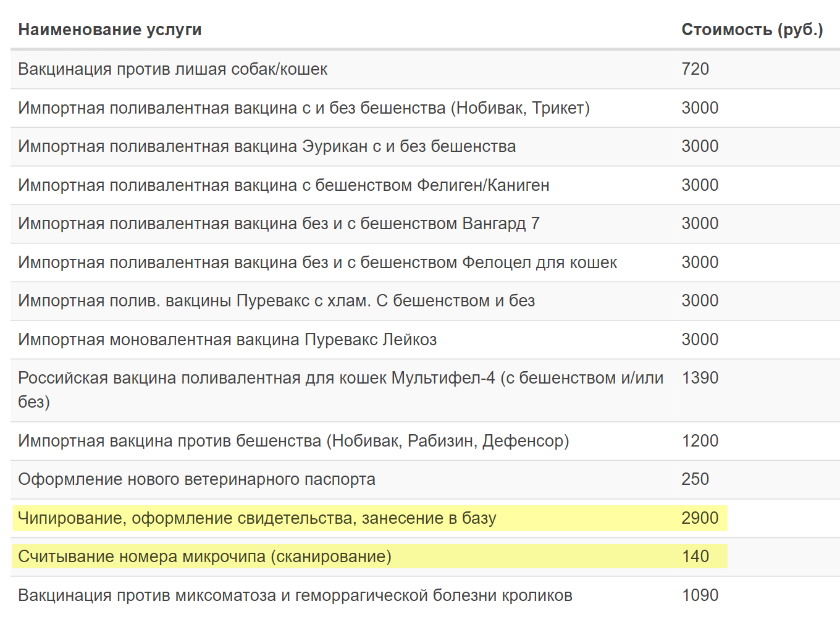This screenshot has height=630, width=840.
Task: Select 'Вакцинация против лишая собак/кошек' row text
Action: coord(173,69)
